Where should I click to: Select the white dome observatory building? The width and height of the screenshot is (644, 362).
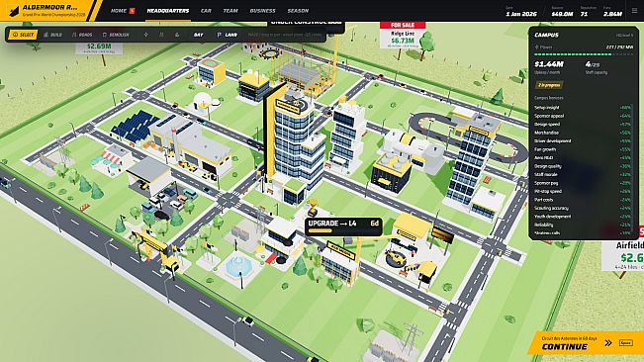pos(204,102)
